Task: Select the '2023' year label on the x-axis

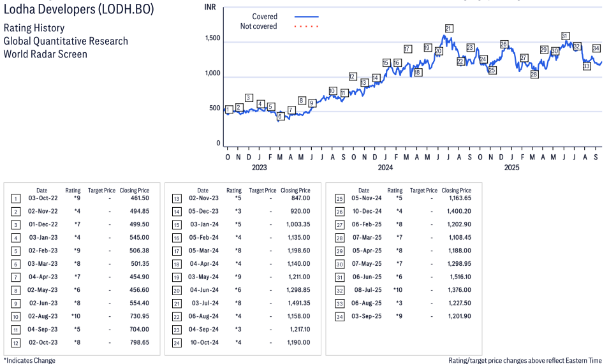Action: pos(259,167)
